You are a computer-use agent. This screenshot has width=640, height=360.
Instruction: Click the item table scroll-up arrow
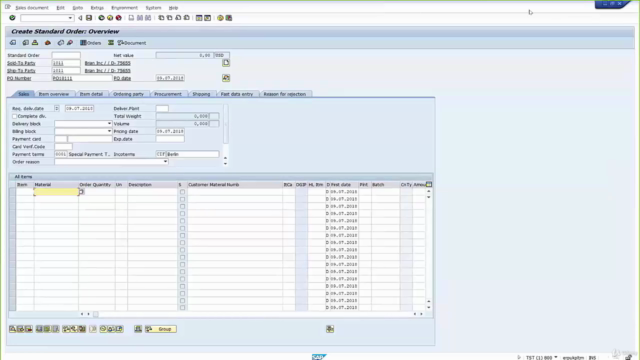coord(429,191)
